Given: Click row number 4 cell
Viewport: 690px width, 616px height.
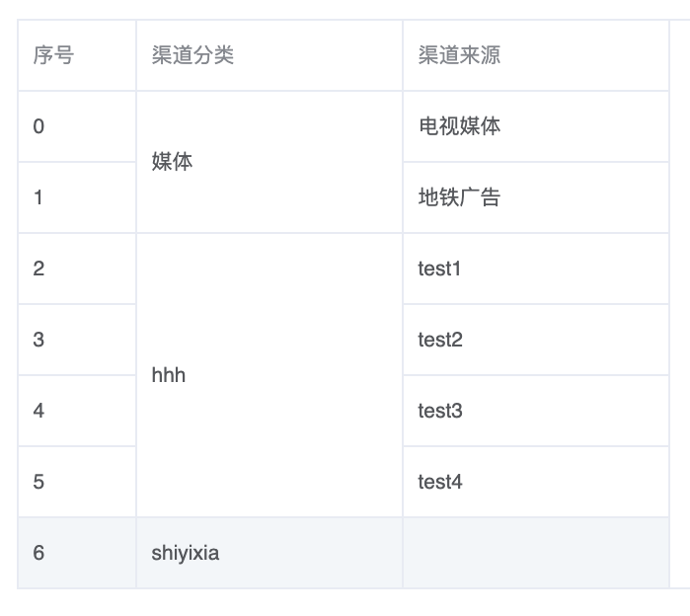Looking at the screenshot, I should [x=77, y=411].
